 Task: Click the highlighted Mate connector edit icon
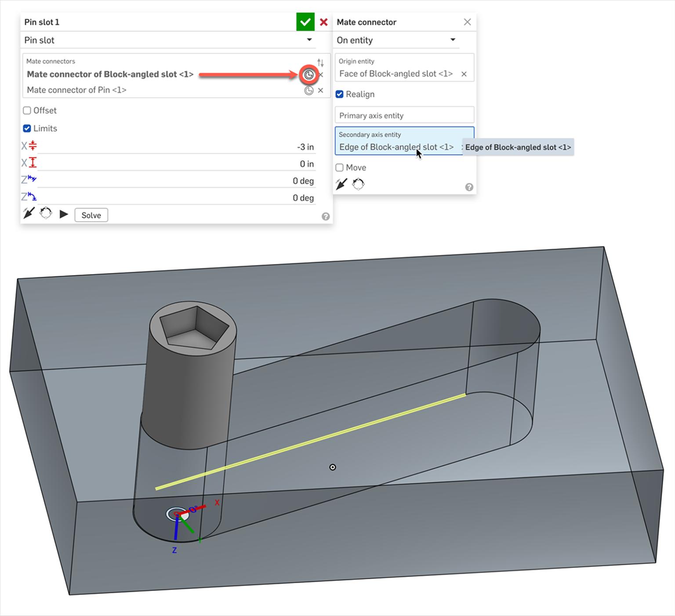click(x=309, y=74)
